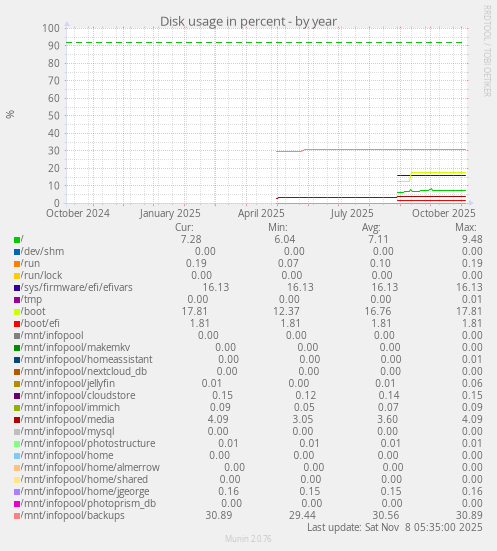
Task: Click the /mnt/infopool/home legend label
Action: pyautogui.click(x=67, y=455)
